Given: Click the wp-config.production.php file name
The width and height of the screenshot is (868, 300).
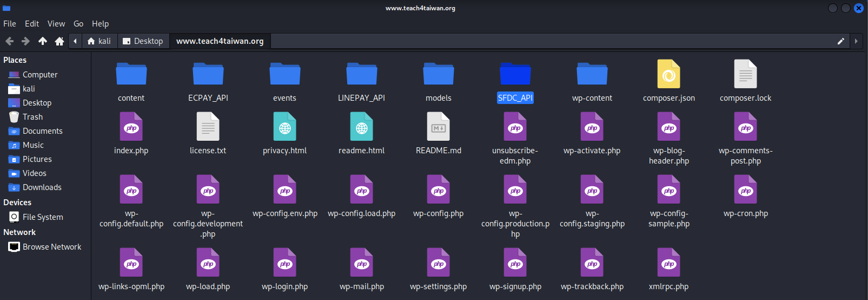Looking at the screenshot, I should click(515, 224).
